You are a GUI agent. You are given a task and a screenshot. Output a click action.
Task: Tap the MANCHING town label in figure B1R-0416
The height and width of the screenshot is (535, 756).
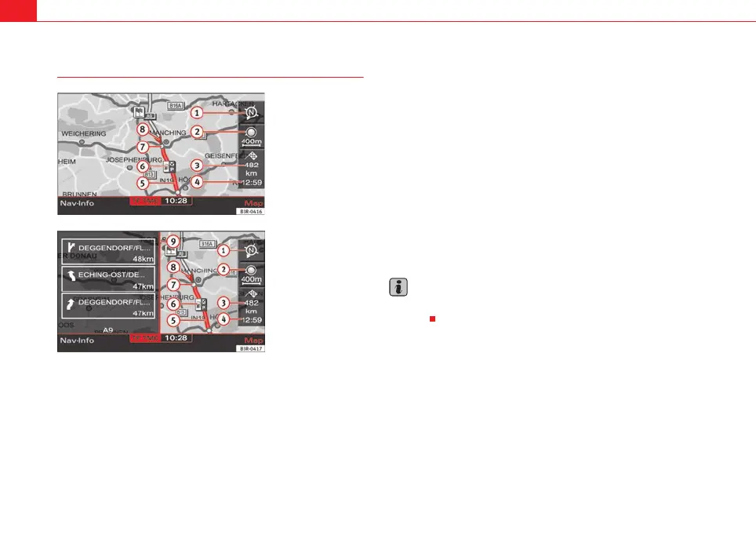[x=169, y=133]
